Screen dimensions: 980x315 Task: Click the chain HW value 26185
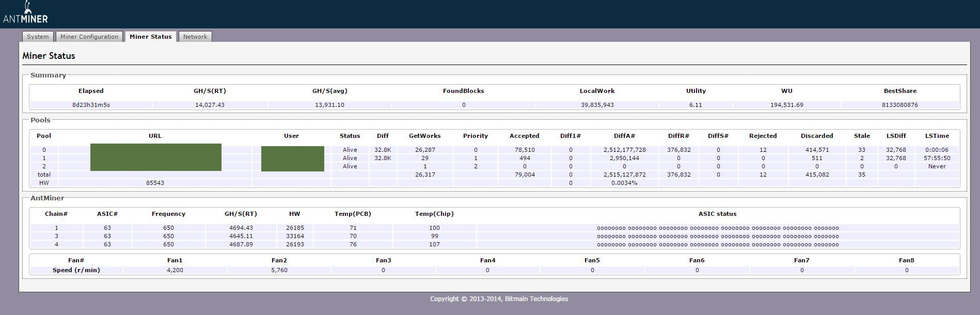295,228
